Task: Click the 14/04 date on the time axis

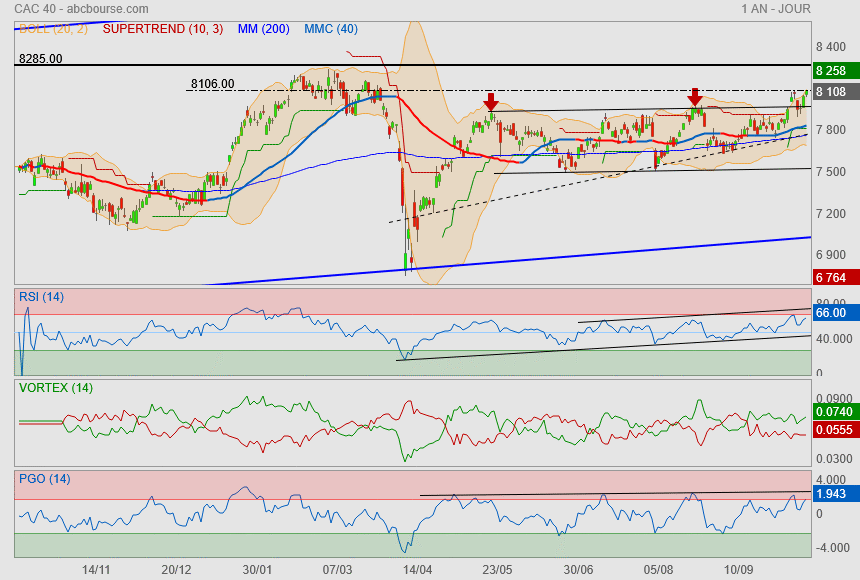Action: coord(417,569)
